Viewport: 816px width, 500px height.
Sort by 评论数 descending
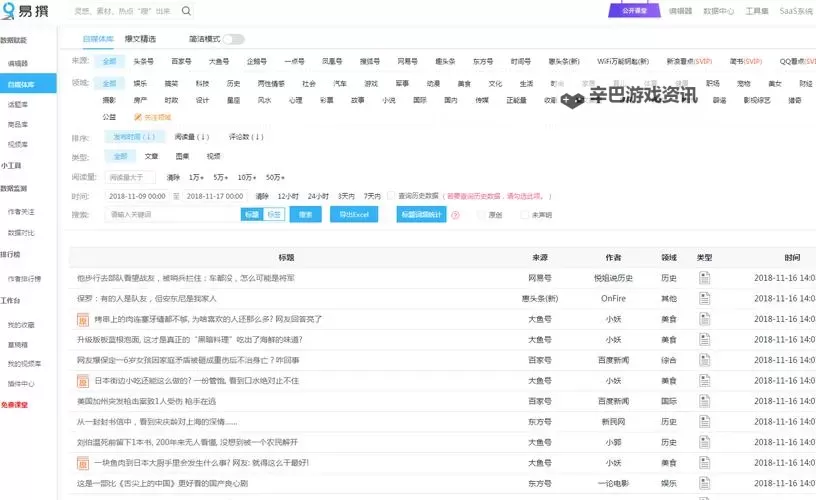point(246,137)
